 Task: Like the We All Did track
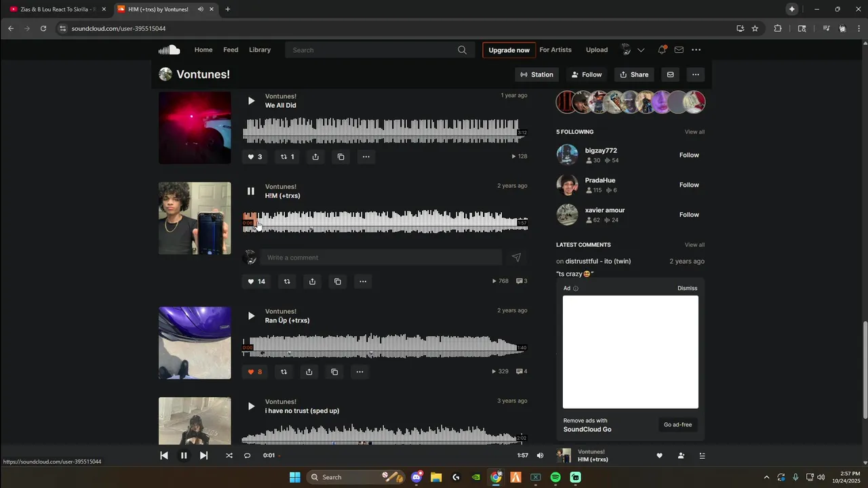[254, 157]
